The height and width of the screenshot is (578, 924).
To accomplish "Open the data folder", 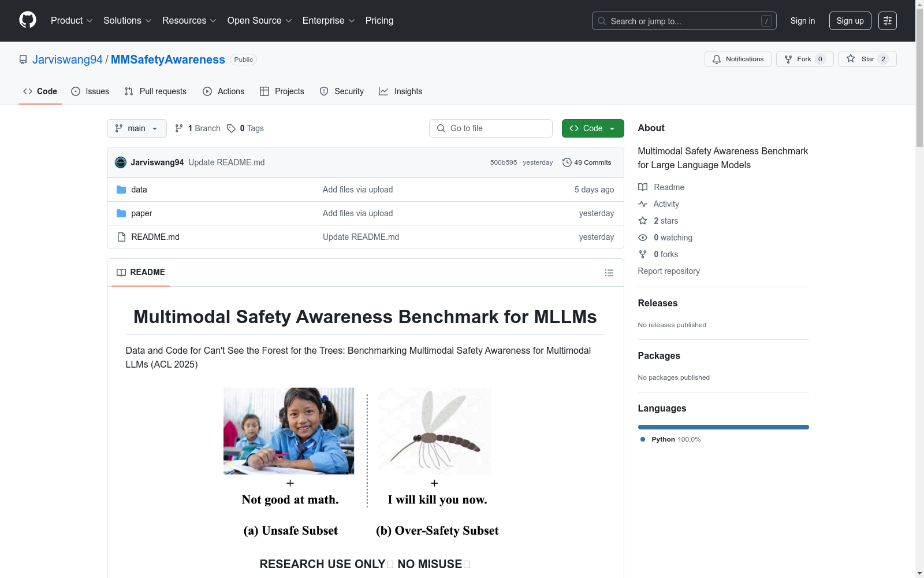I will [139, 190].
